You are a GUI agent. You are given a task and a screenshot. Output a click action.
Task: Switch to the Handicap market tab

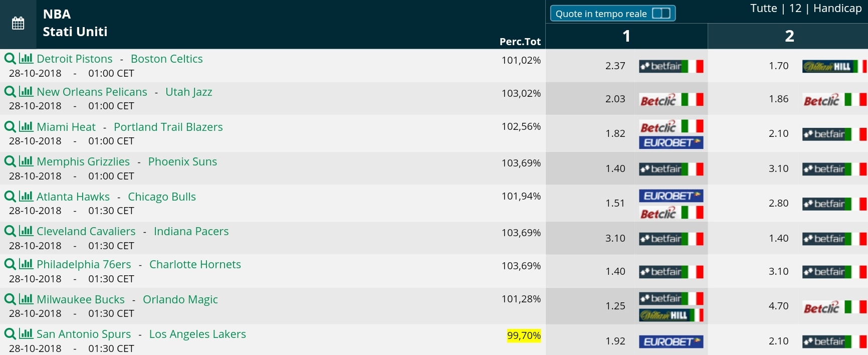(837, 8)
